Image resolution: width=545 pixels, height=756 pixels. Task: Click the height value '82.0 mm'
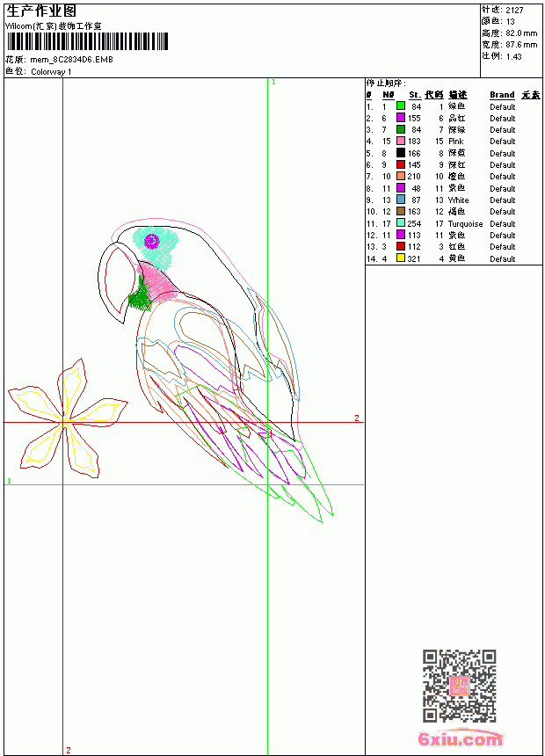pyautogui.click(x=521, y=33)
